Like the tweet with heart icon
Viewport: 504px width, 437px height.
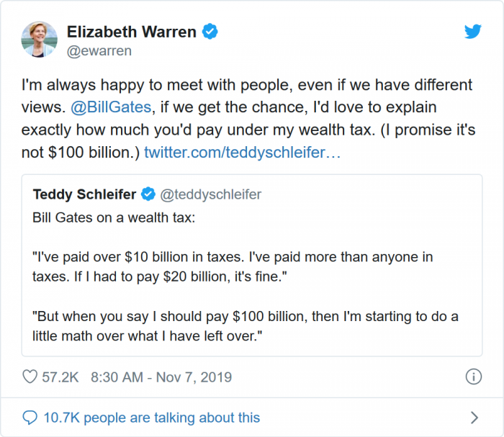coord(30,377)
